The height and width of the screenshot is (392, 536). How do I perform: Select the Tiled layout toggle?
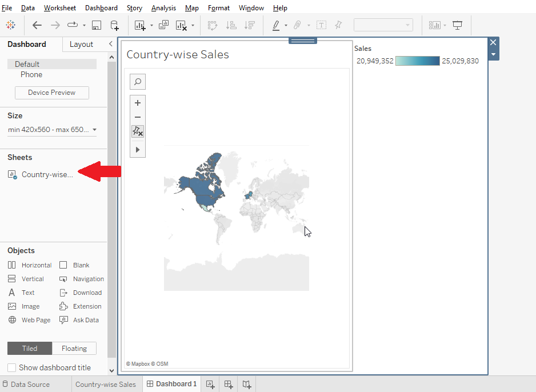[30, 348]
